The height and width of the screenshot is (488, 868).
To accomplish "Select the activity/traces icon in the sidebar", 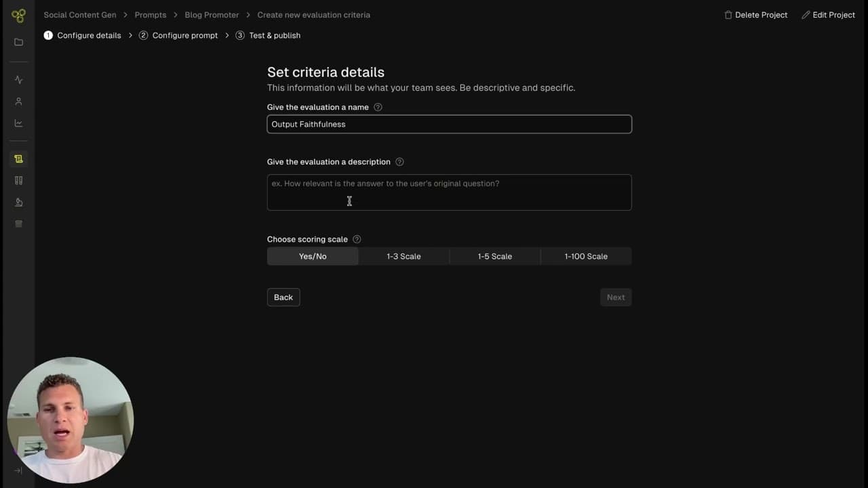I will [18, 79].
